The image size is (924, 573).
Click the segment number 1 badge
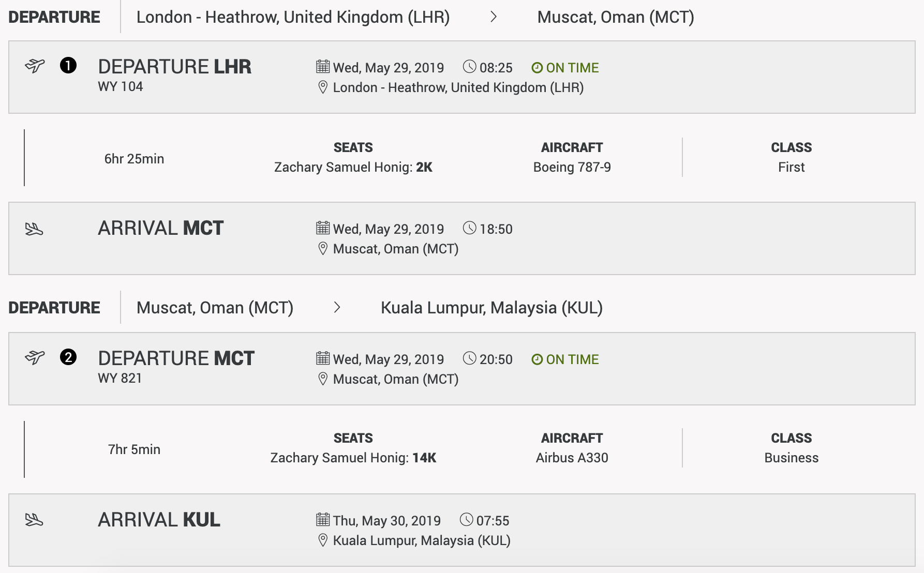coord(68,66)
